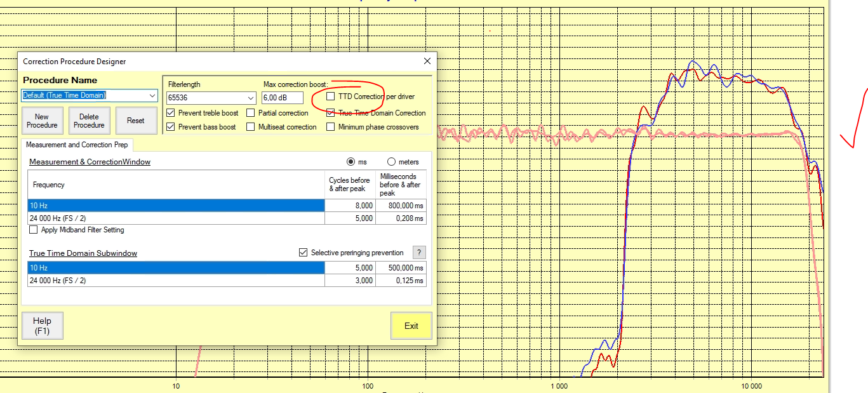Click the New Procedure button
868x393 pixels.
point(42,121)
